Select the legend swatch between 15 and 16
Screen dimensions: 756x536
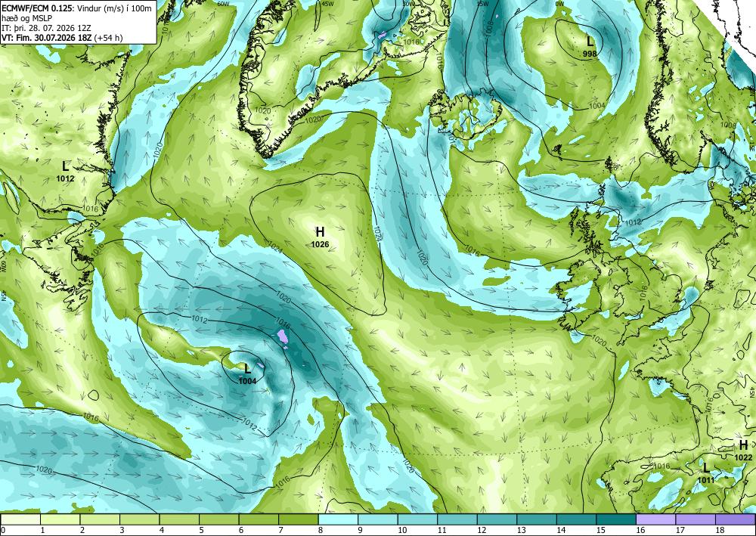tap(616, 519)
